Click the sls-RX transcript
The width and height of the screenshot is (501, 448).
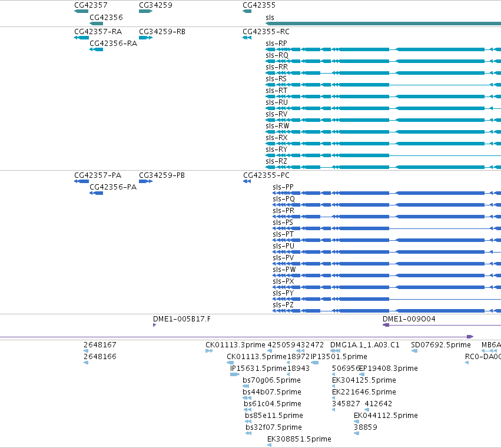click(x=383, y=144)
